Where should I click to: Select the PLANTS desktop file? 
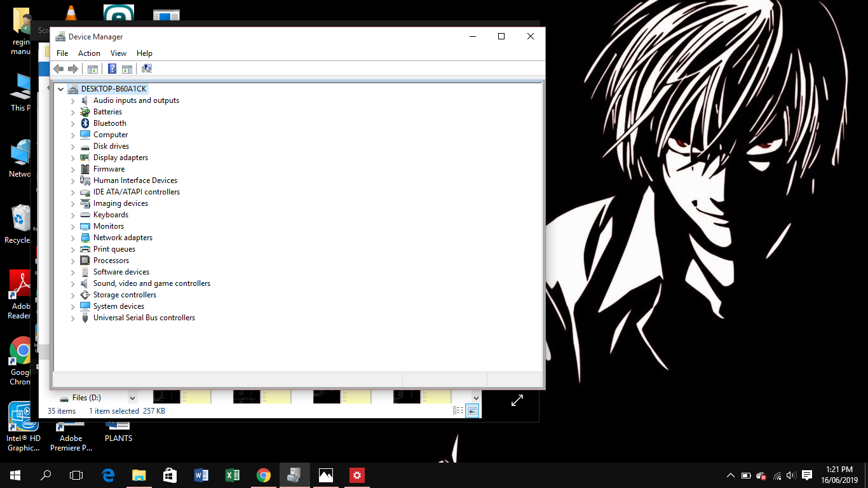tap(118, 433)
